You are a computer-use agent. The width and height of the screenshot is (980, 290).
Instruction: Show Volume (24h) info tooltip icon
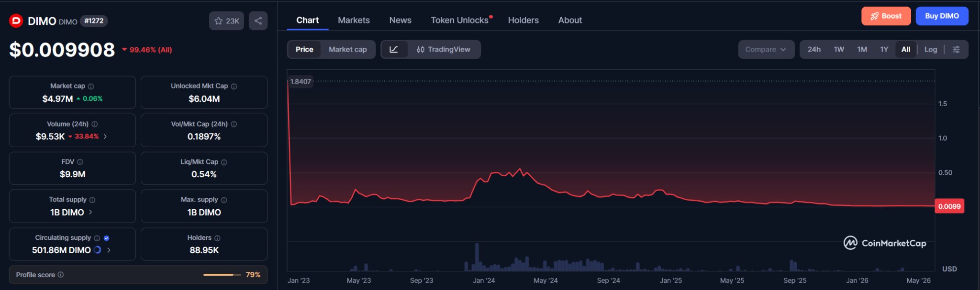click(x=95, y=124)
